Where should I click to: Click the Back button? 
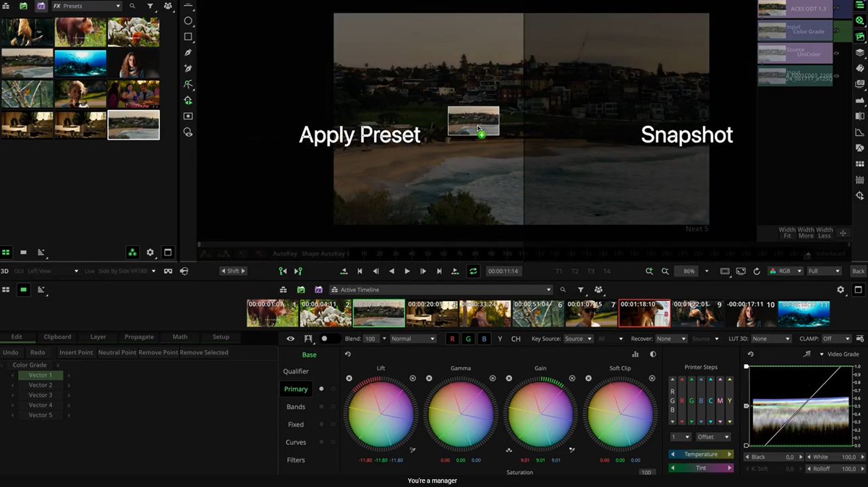point(859,271)
